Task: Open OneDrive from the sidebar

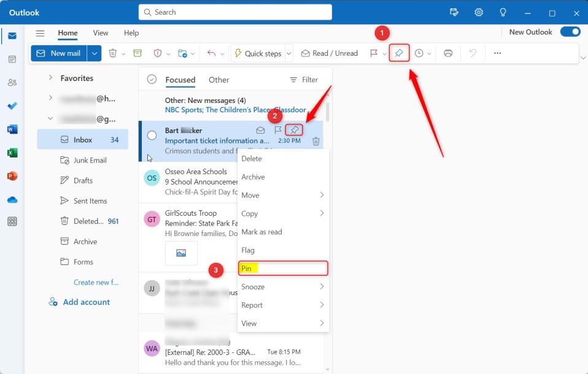Action: tap(12, 199)
